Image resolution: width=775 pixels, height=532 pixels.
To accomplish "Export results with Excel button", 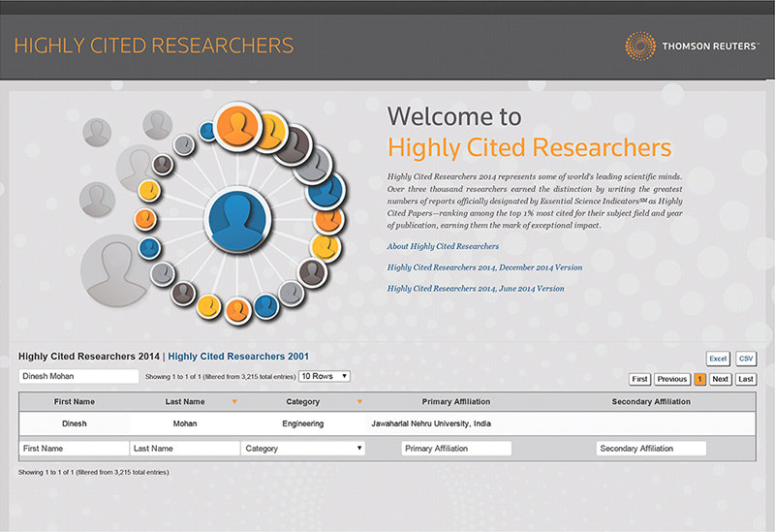I will (x=718, y=359).
